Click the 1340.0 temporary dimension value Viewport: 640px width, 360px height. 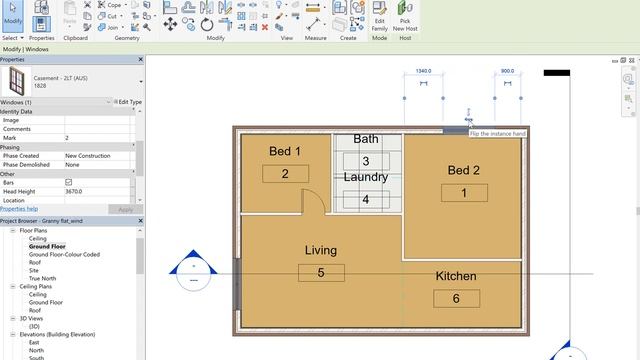click(x=423, y=71)
